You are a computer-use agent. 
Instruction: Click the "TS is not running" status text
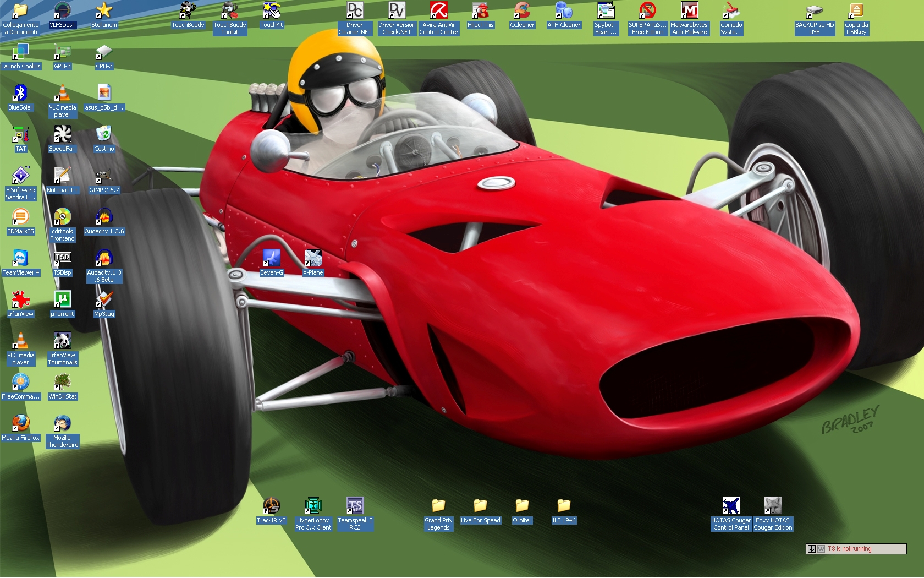850,549
